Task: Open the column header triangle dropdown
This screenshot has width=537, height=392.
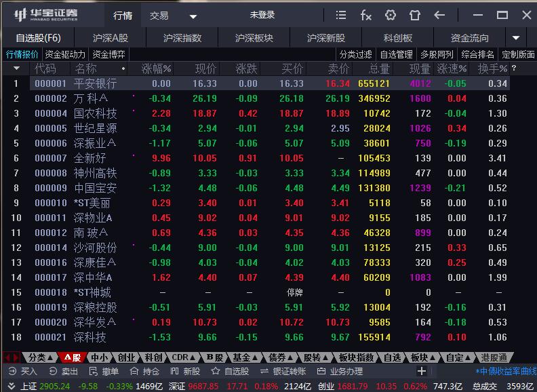Action: click(16, 68)
